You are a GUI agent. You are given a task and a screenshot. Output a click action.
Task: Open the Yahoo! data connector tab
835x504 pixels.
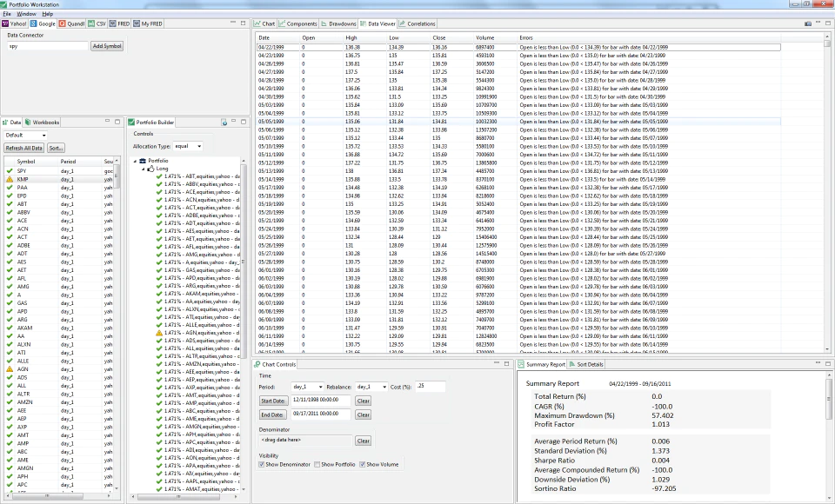[15, 24]
